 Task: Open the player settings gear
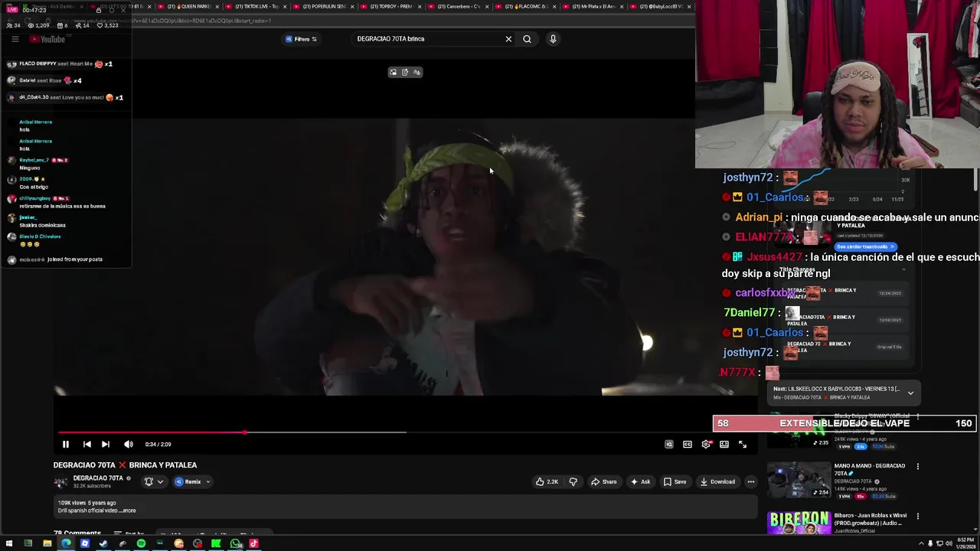tap(706, 444)
